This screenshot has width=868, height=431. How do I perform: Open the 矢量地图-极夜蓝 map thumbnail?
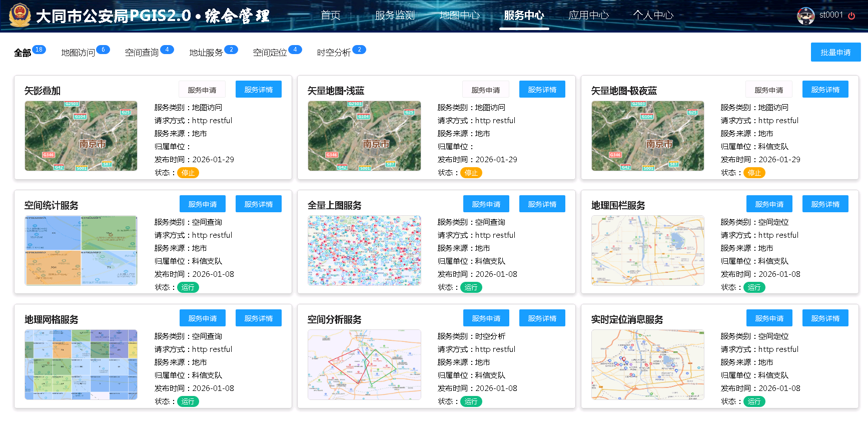coord(648,136)
